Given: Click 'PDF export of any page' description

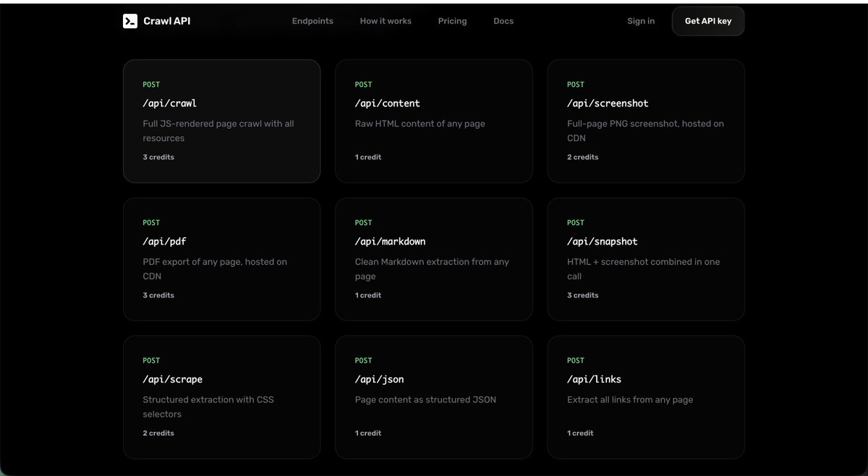Looking at the screenshot, I should point(215,269).
